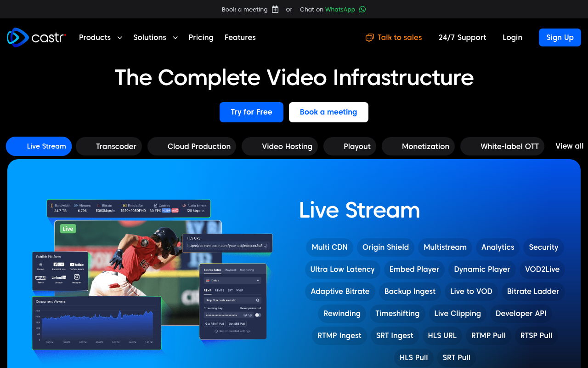Select the Source Setup tab in the panel

tap(213, 270)
